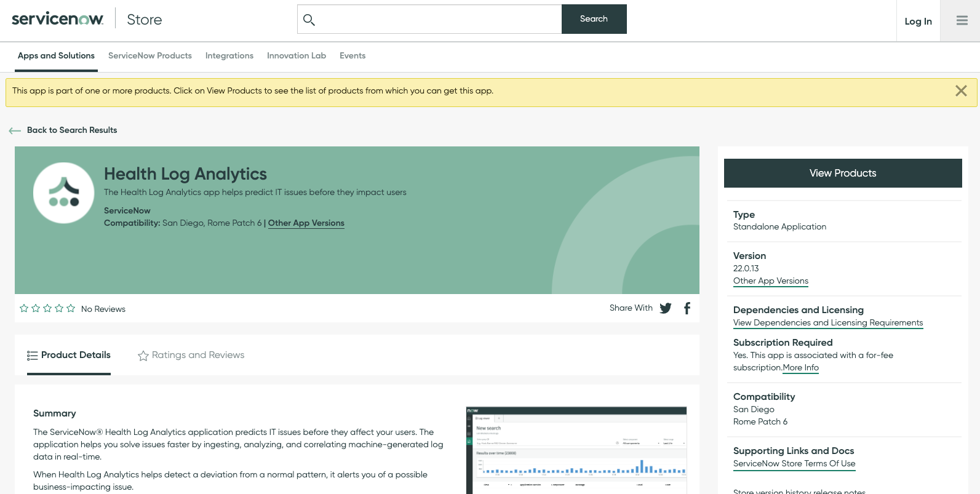Click the ServiceNow logo
980x494 pixels.
(x=58, y=19)
